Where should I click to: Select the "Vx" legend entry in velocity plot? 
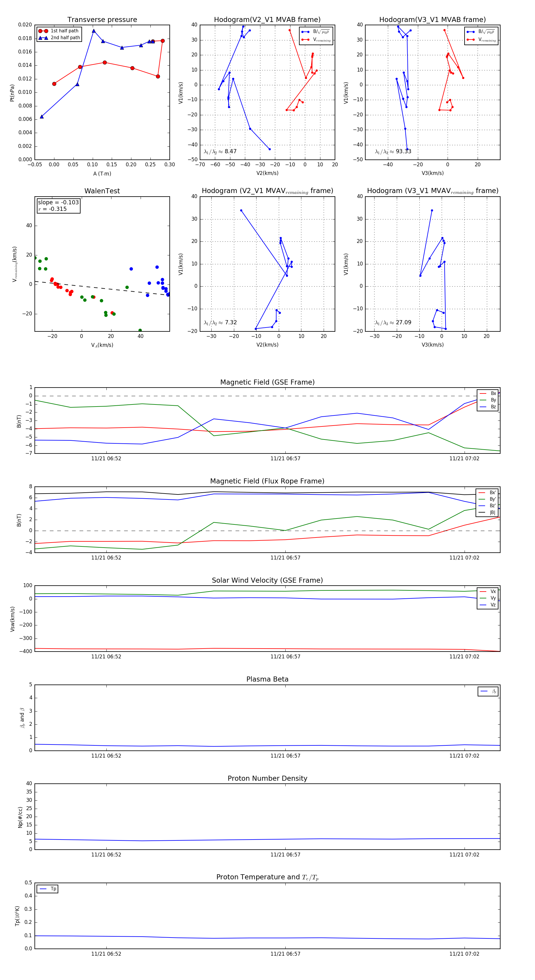(x=488, y=591)
